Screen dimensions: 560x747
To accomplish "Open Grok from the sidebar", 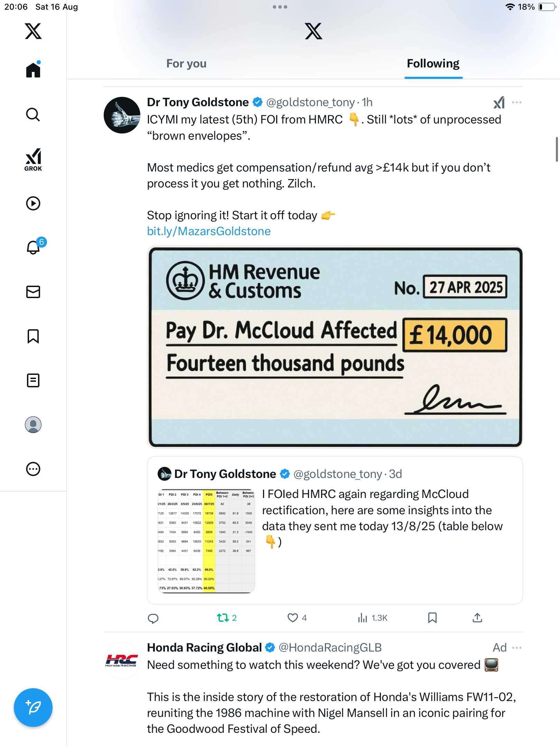I will pyautogui.click(x=33, y=159).
